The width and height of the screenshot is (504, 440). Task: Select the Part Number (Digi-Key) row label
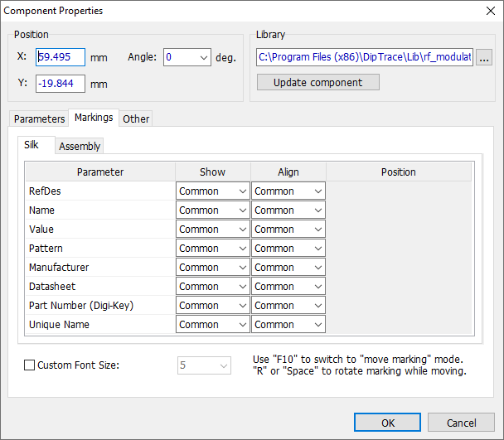[81, 305]
